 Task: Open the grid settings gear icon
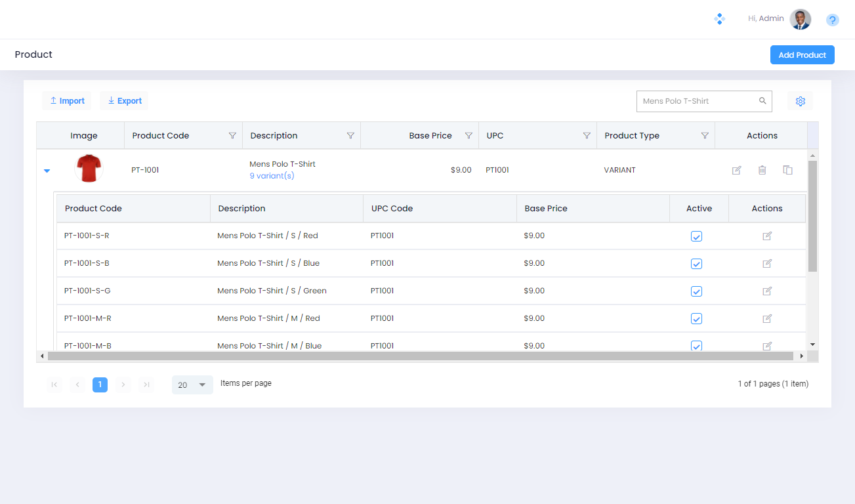coord(800,101)
